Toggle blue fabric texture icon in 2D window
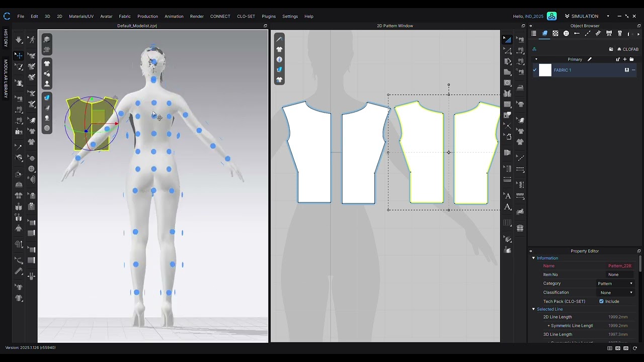 pos(279,69)
